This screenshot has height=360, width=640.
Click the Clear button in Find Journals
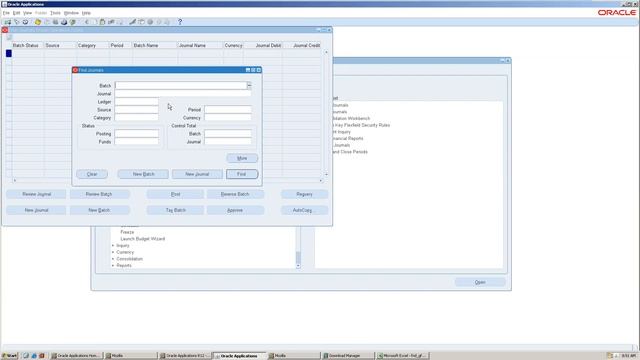tap(92, 174)
